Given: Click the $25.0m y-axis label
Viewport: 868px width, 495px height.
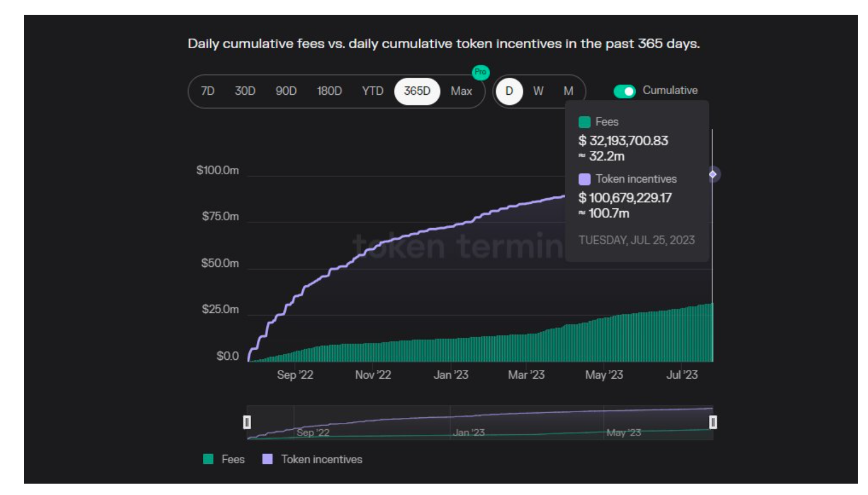Looking at the screenshot, I should [x=220, y=309].
